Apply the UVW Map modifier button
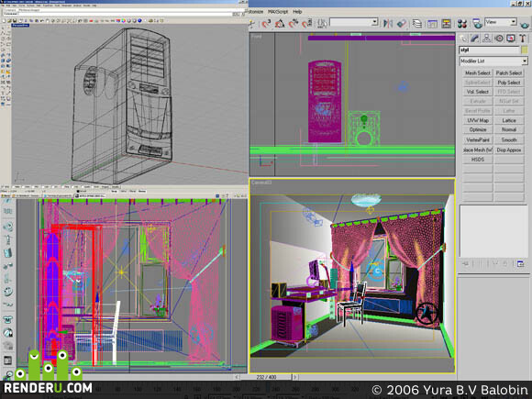 pyautogui.click(x=478, y=120)
